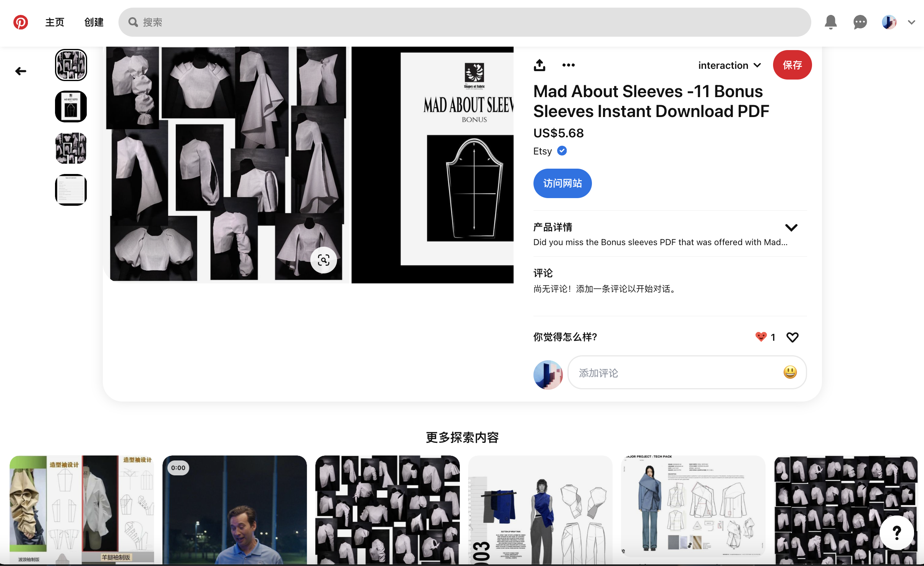Viewport: 924px width, 566px height.
Task: Click the blue 访问网站 button
Action: [562, 183]
